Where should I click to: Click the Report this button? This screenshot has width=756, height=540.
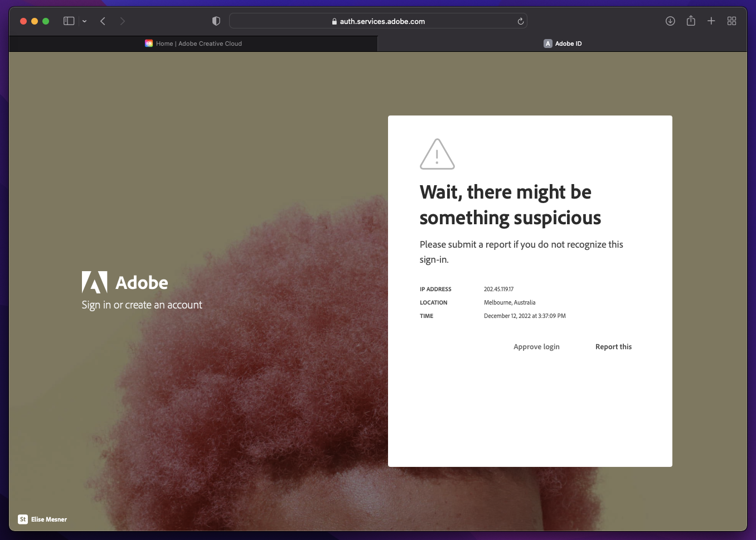(613, 347)
